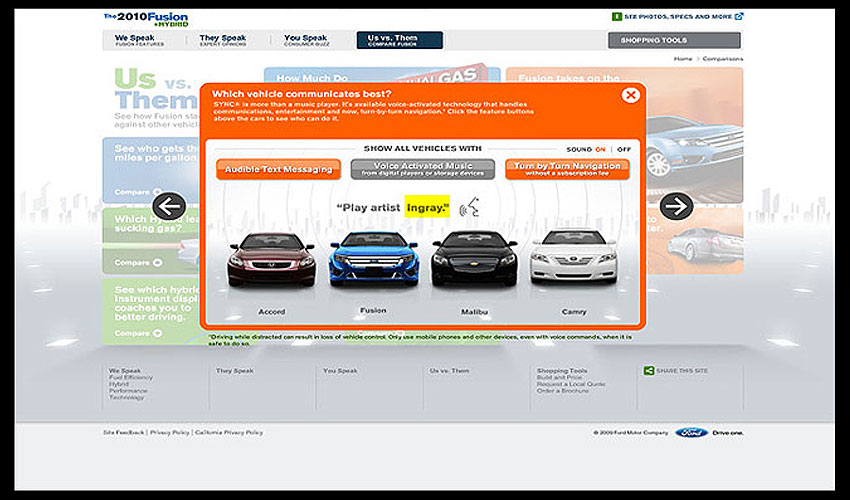Click the Fusion label under blue car
850x500 pixels.
[x=374, y=311]
